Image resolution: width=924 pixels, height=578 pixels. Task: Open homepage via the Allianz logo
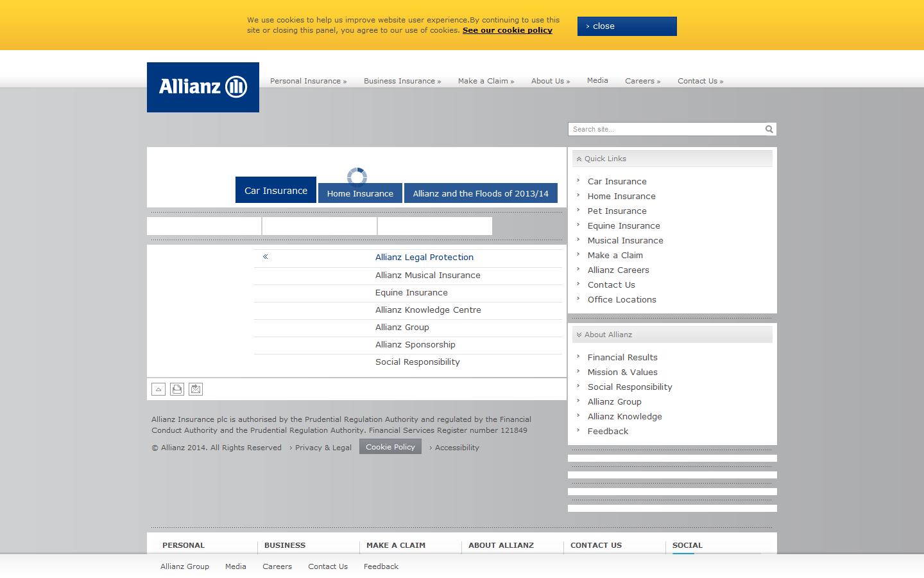tap(203, 87)
